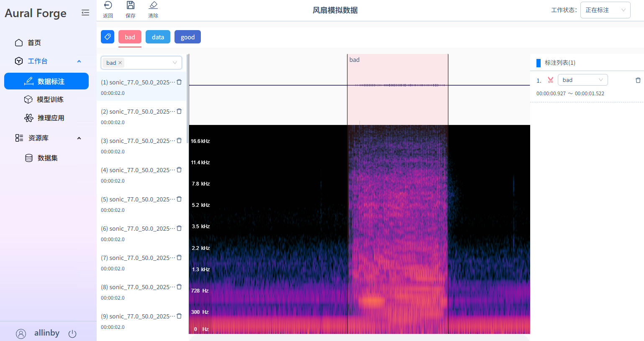Remove the 'bad' filter tag chip
644x341 pixels.
tap(120, 63)
